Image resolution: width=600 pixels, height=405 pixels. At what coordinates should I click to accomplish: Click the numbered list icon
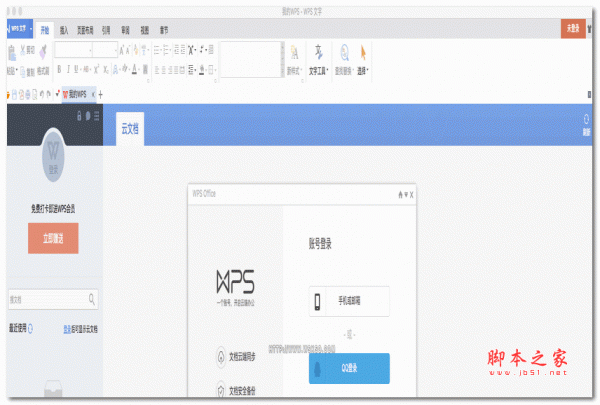click(167, 50)
